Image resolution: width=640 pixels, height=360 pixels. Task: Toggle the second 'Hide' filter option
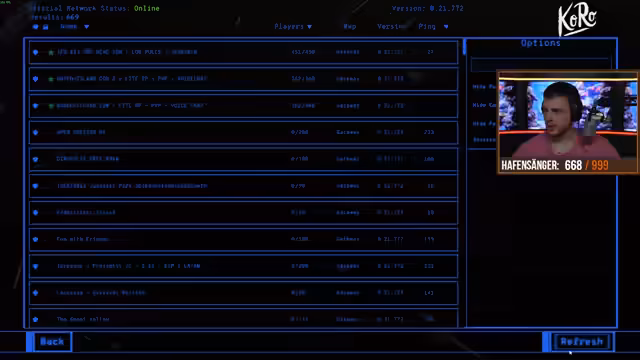pyautogui.click(x=484, y=105)
